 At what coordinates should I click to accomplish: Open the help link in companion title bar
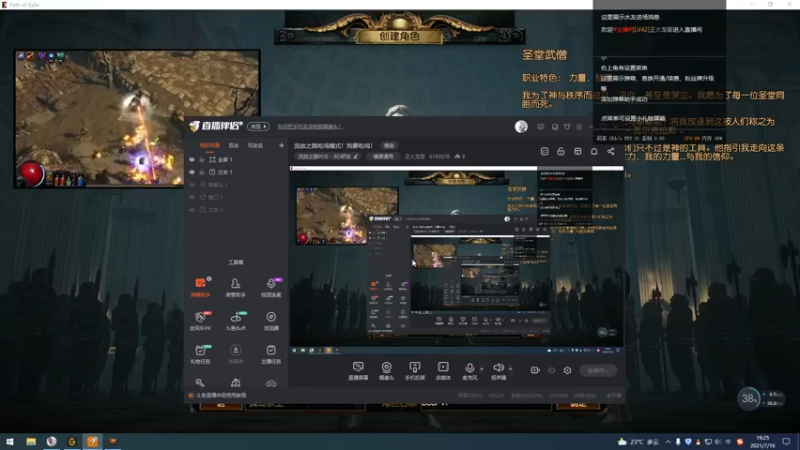click(x=310, y=127)
